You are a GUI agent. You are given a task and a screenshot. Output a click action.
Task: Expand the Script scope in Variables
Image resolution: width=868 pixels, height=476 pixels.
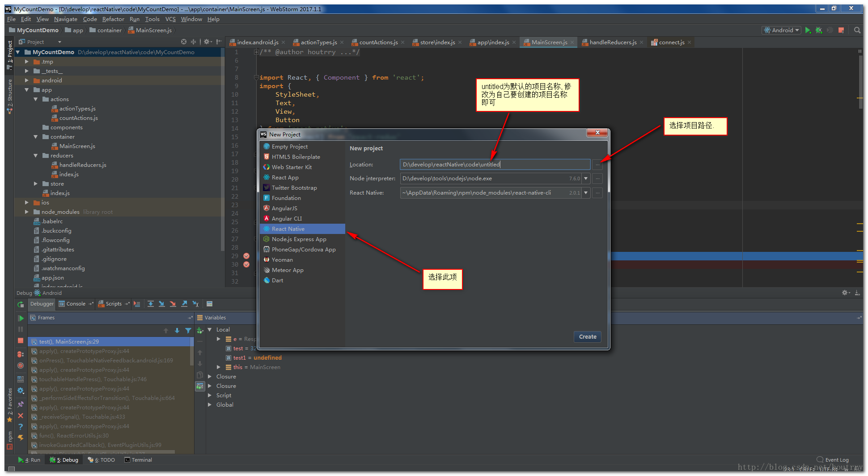click(210, 395)
